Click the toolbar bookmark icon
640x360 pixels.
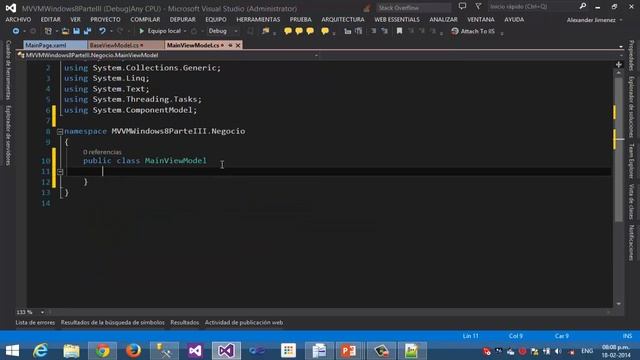(x=400, y=31)
